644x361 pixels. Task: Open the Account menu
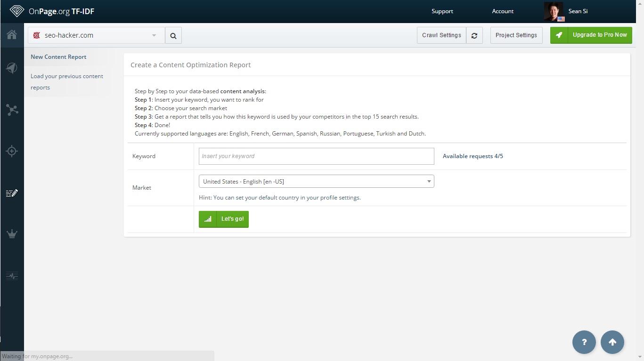503,11
